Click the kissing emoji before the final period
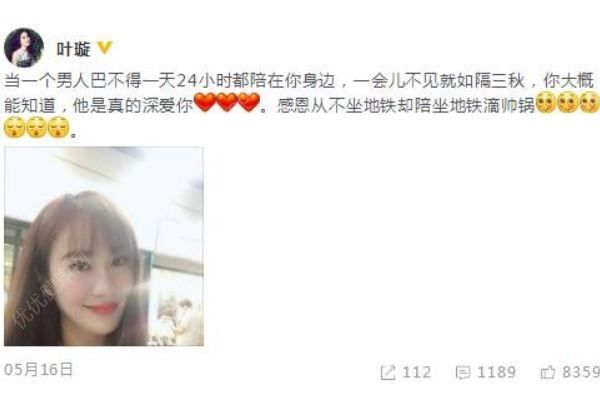Image resolution: width=600 pixels, height=400 pixels. [x=59, y=127]
